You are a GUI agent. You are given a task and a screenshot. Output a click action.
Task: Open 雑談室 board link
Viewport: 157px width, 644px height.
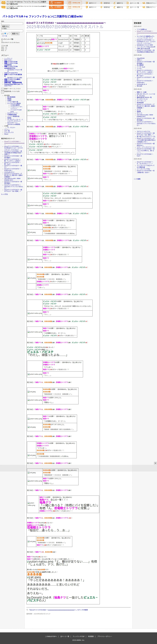(9, 99)
